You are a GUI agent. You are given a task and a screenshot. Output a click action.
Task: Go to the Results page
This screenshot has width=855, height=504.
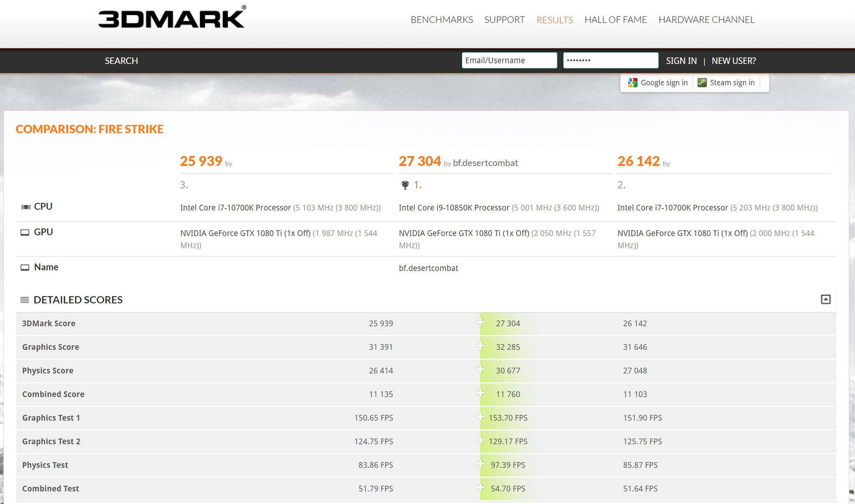click(x=555, y=20)
